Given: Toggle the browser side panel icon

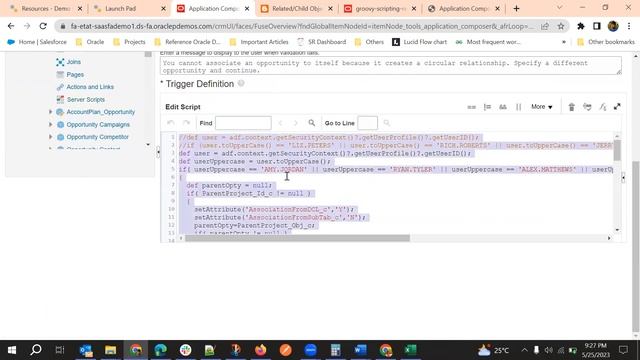Looking at the screenshot, I should click(597, 26).
